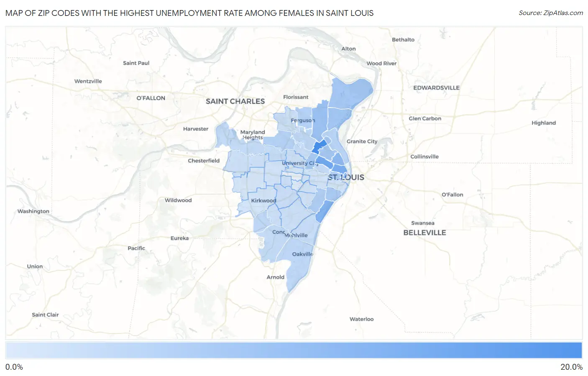Click the Collinsville town label
Screen dimensions: 588x376
pyautogui.click(x=424, y=156)
